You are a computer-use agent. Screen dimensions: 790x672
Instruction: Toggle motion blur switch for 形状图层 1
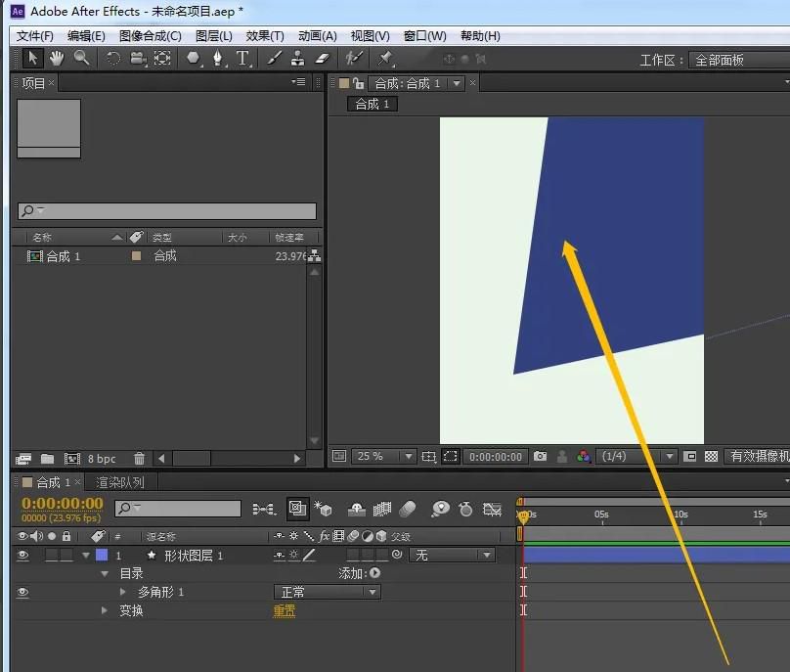tap(353, 555)
